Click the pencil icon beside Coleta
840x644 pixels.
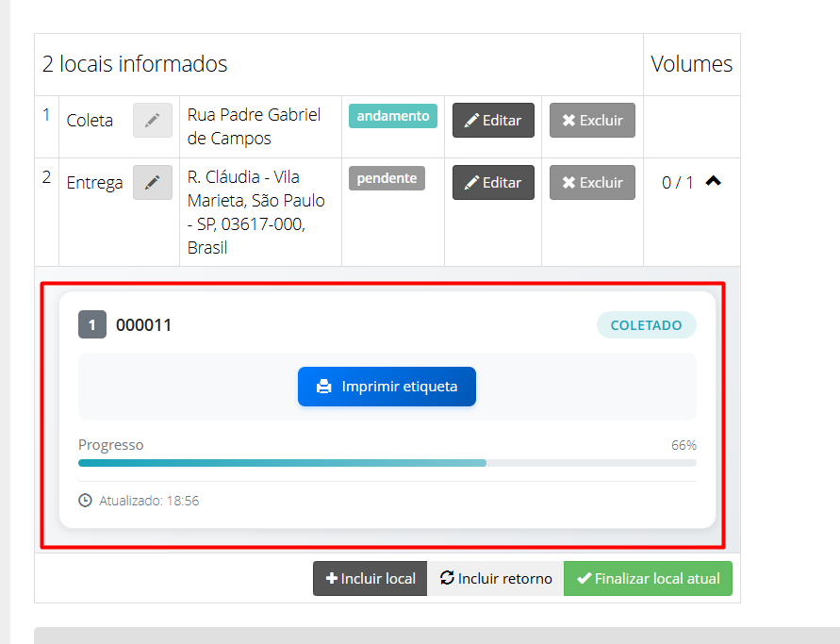tap(153, 120)
